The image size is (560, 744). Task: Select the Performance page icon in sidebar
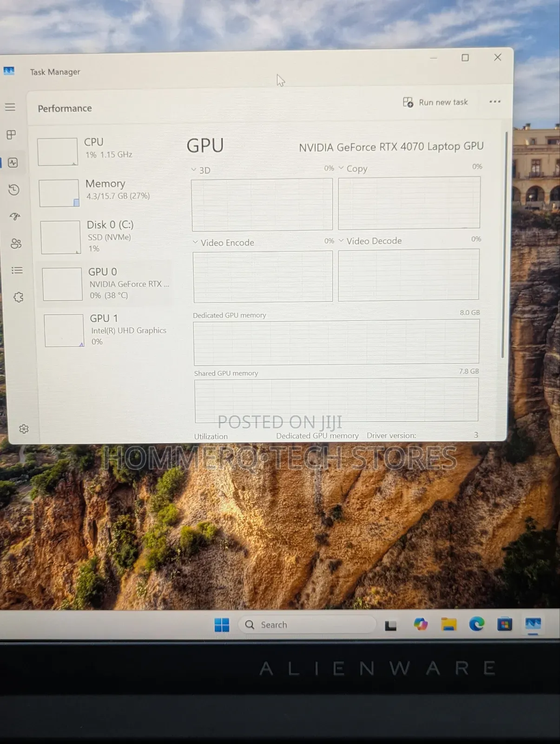coord(13,163)
